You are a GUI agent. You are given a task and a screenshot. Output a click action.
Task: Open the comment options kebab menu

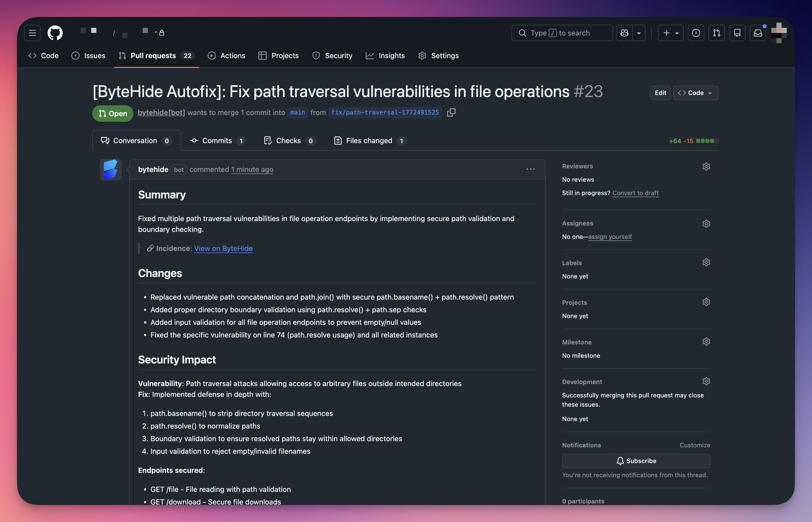[x=530, y=169]
